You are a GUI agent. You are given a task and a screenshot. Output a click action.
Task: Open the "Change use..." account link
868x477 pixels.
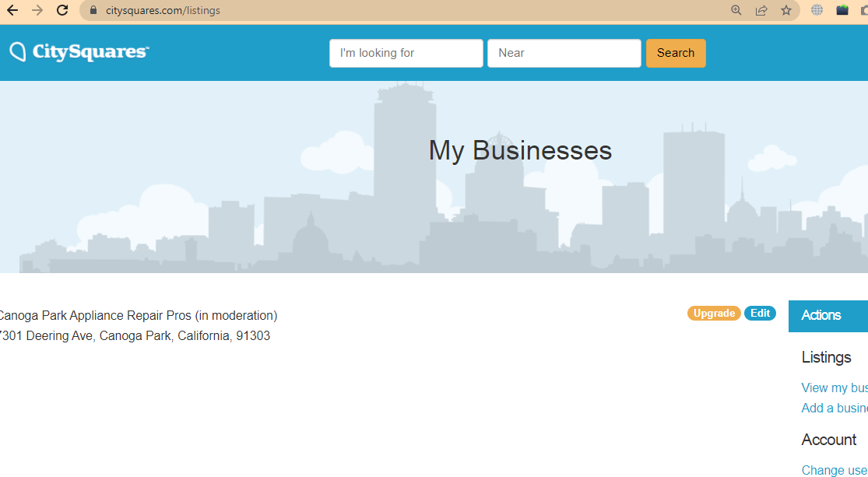click(x=835, y=470)
